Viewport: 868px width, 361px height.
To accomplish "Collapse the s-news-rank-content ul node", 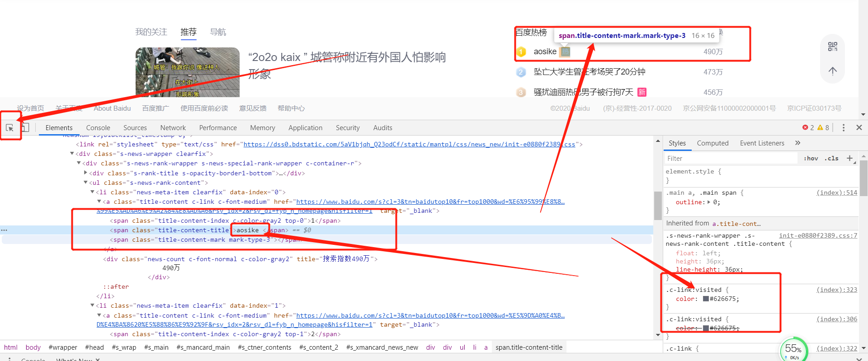I will [85, 183].
